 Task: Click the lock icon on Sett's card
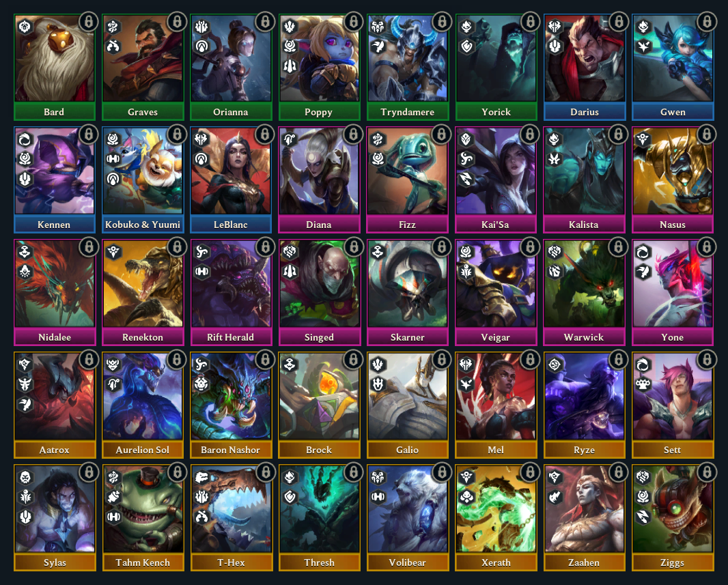point(706,360)
